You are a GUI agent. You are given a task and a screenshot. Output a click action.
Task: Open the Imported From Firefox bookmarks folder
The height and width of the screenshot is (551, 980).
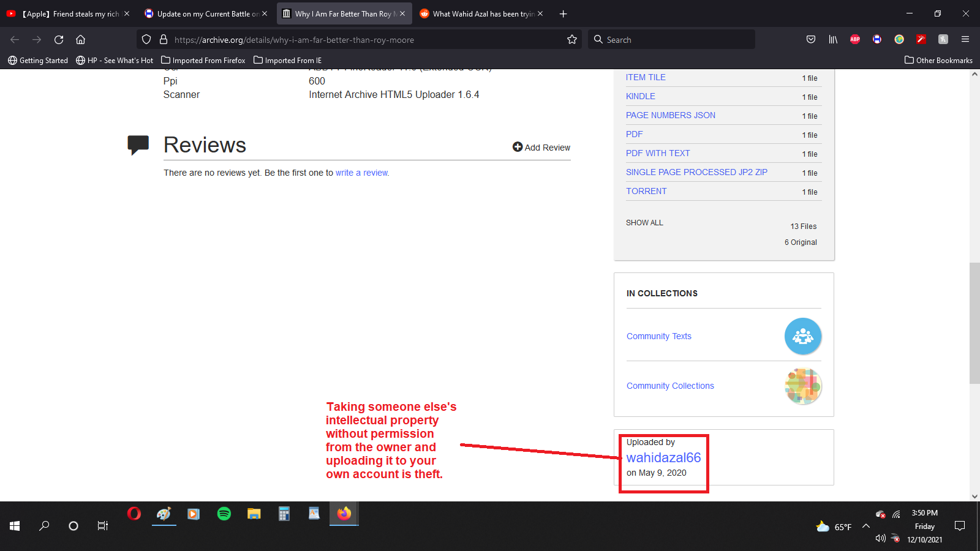203,61
